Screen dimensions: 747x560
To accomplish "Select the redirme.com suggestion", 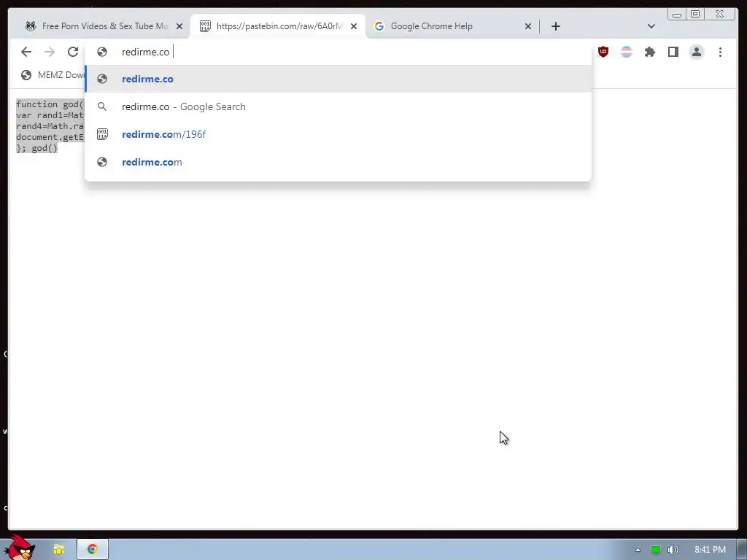I will coord(338,162).
